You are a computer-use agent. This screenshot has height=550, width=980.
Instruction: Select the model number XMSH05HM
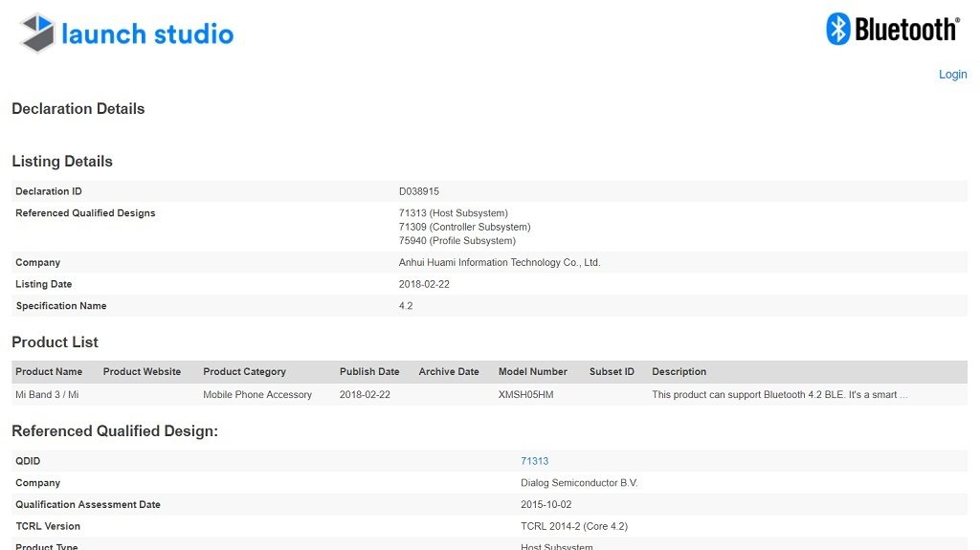coord(525,394)
